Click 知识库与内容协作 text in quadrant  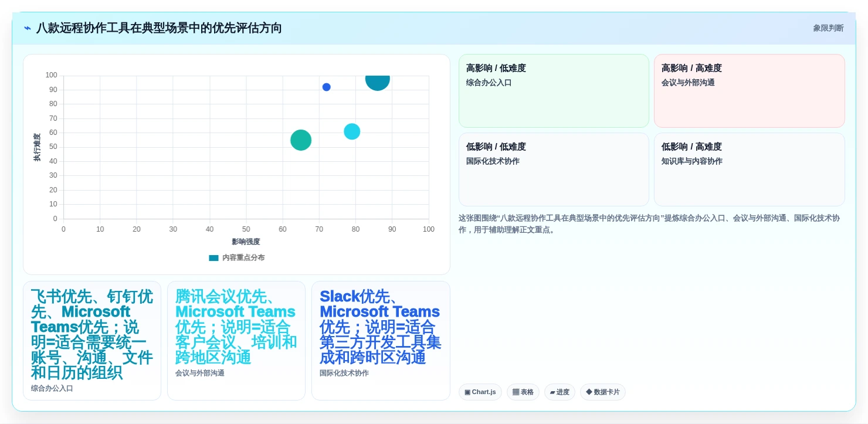[x=692, y=161]
